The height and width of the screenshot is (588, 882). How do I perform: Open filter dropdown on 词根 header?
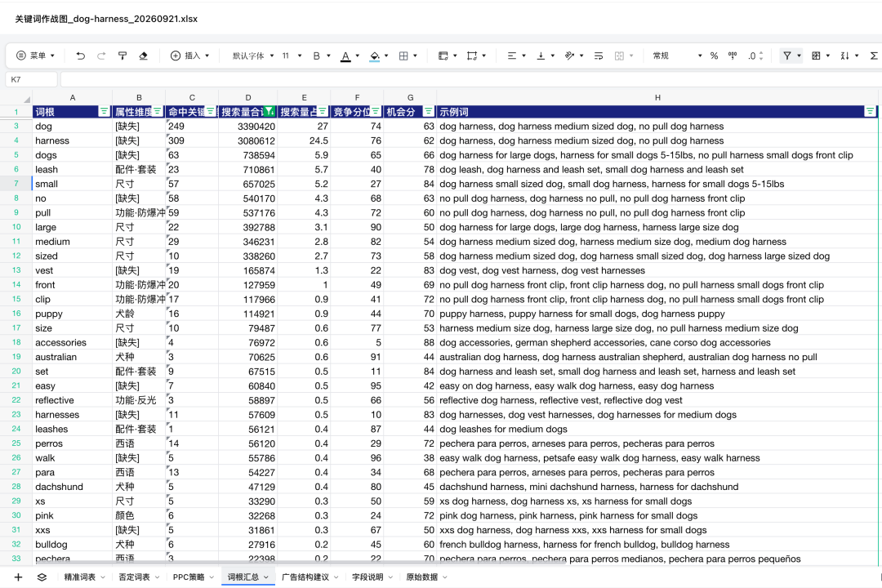pyautogui.click(x=104, y=111)
